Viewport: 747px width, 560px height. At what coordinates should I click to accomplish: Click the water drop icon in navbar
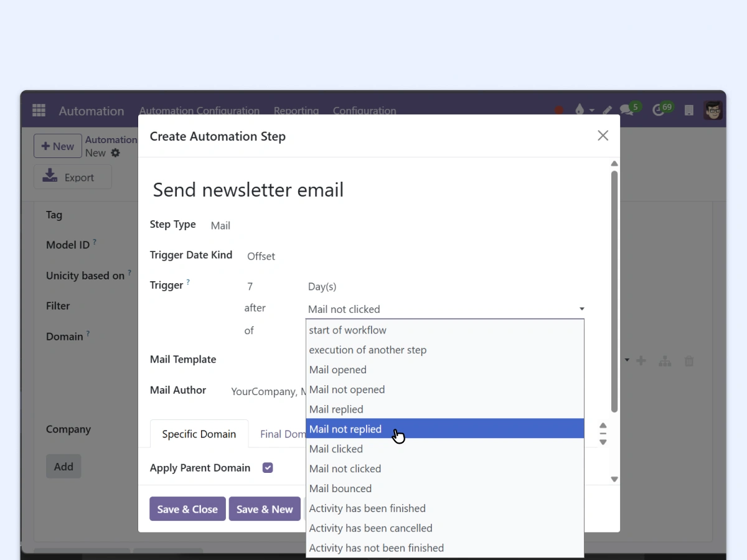(580, 110)
